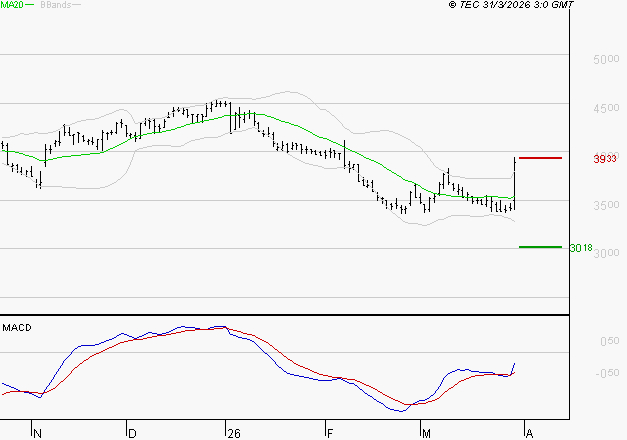
Task: Click the BBands legend label
Action: pos(56,5)
